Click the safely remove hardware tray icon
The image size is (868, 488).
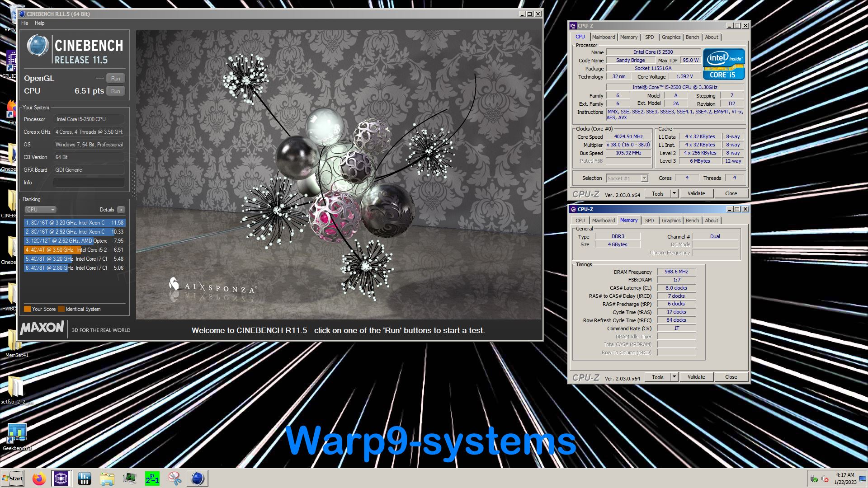[x=814, y=479]
